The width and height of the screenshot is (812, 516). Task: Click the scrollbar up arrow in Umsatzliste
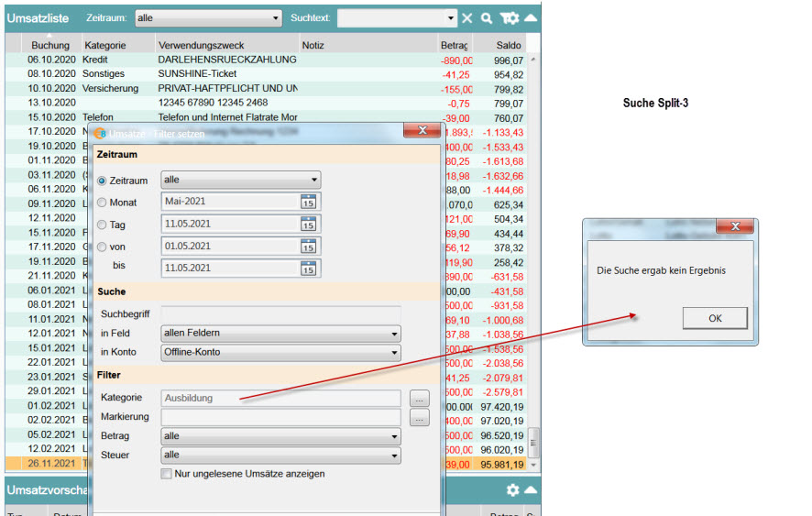pyautogui.click(x=533, y=60)
